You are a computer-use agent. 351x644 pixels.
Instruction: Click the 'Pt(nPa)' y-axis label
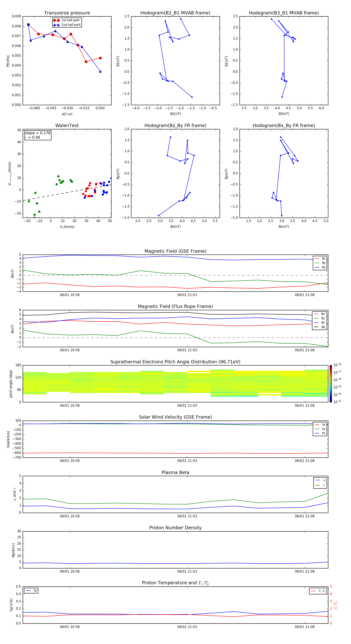tap(8, 61)
